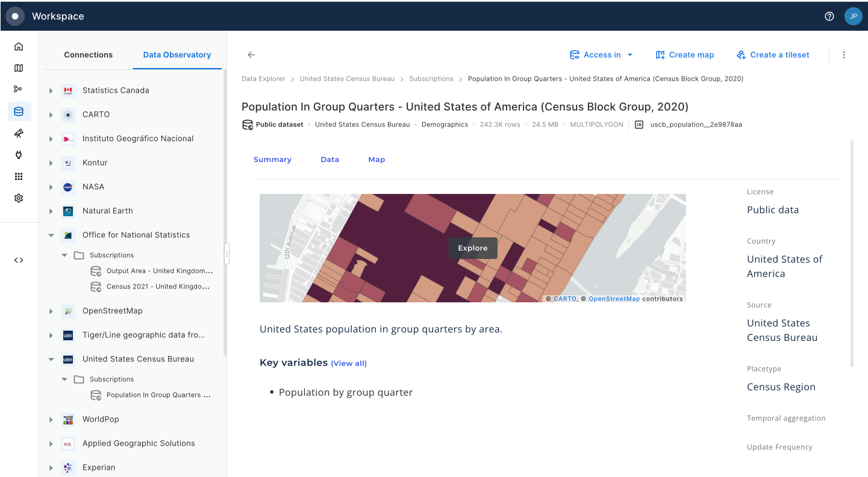
Task: Select the Data Explorer database icon
Action: pos(19,111)
